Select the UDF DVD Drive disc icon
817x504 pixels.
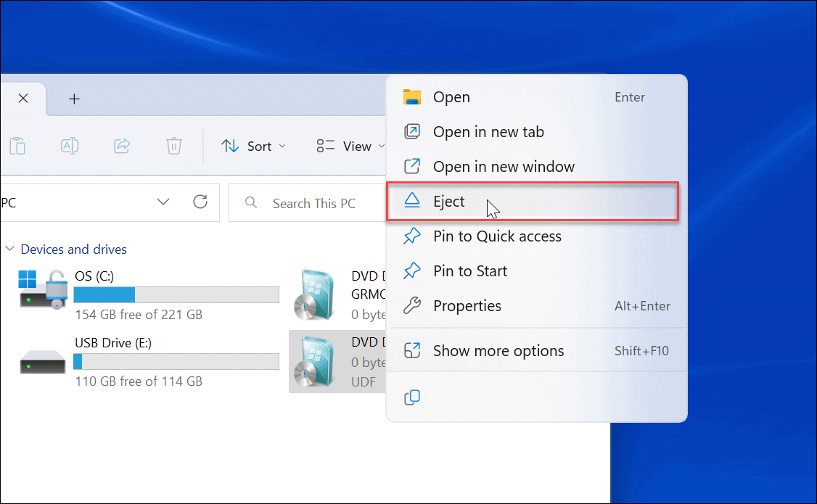pos(315,361)
